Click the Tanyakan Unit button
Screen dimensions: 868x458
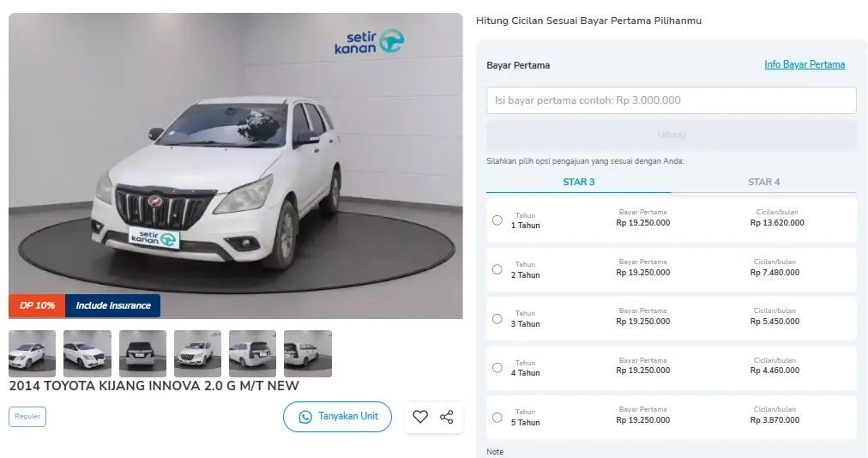pyautogui.click(x=338, y=417)
